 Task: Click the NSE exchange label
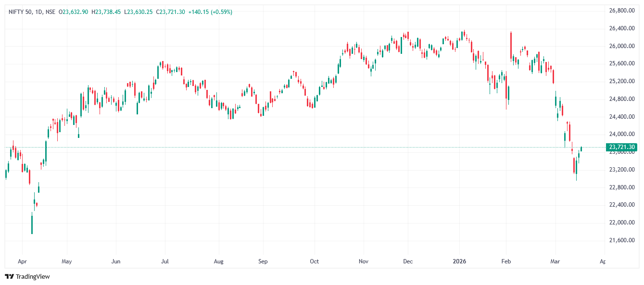coord(51,12)
